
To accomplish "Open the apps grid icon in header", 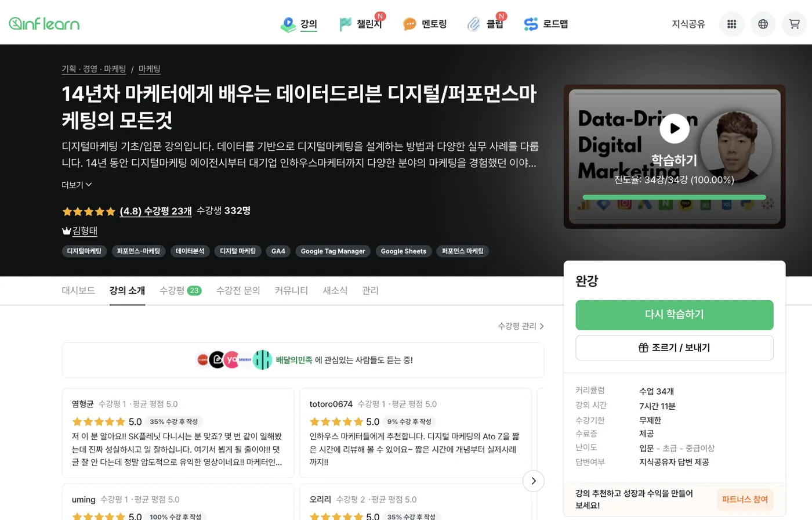I will (732, 24).
